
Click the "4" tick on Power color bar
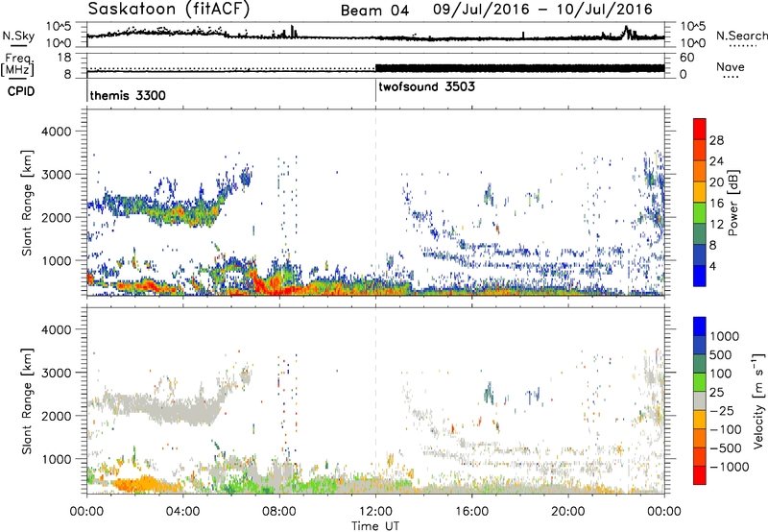(712, 267)
